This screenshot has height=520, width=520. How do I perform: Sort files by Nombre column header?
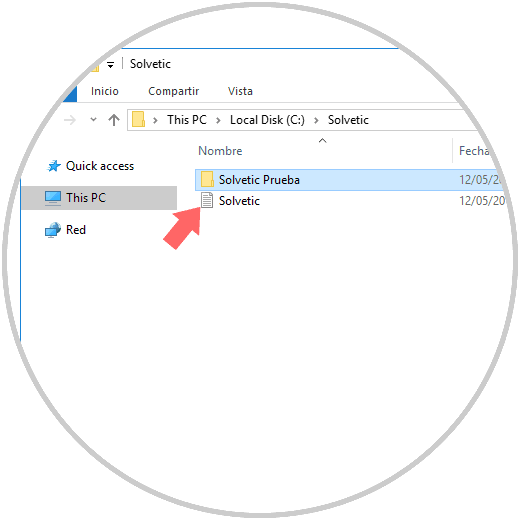[x=220, y=151]
